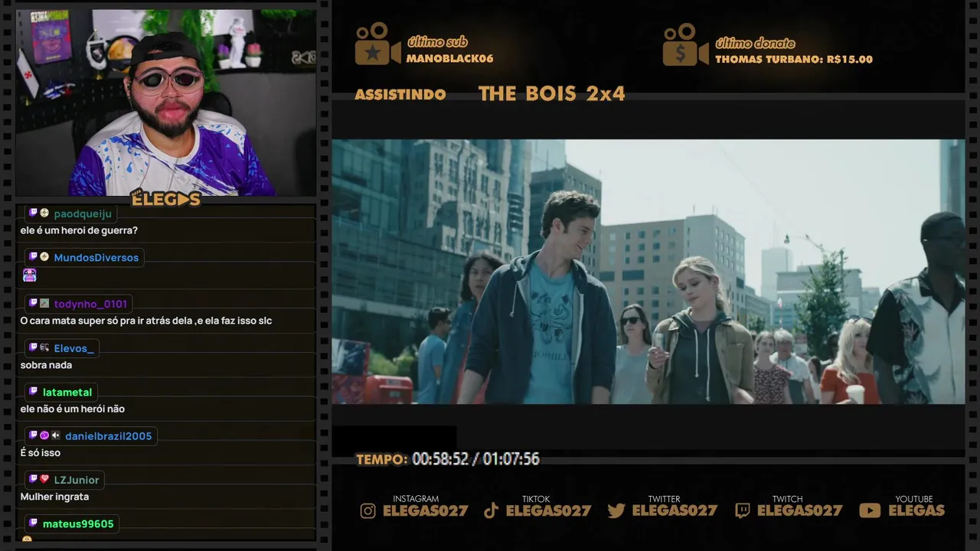Click the subscriber name MANOBLACK06
Screen dimensions: 980x551
(x=450, y=59)
